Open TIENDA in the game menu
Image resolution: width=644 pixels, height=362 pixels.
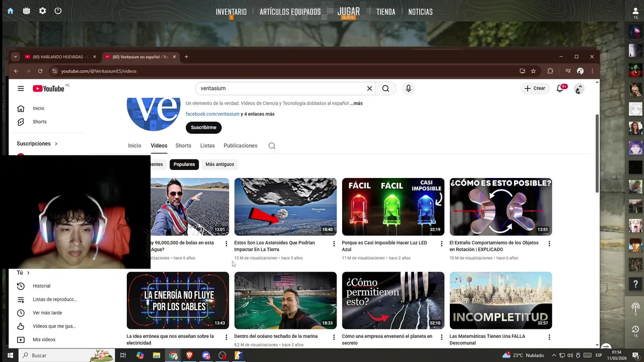386,12
